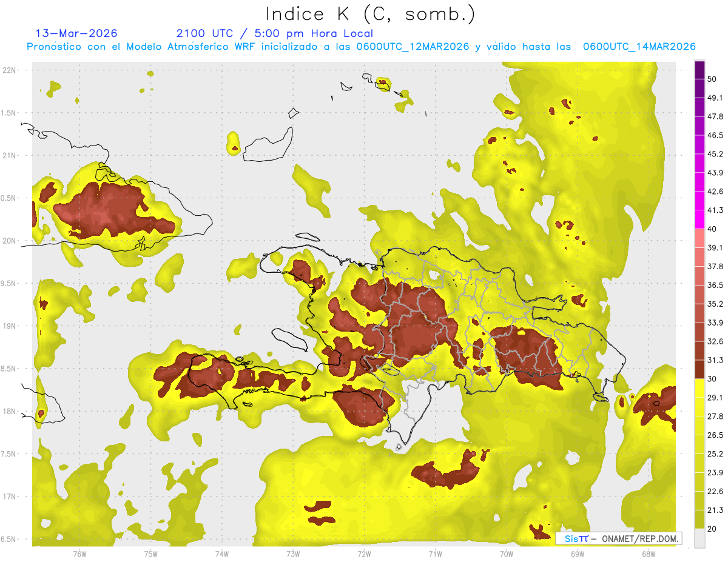This screenshot has width=728, height=562.
Task: Click the '33.9' value on the color scale
Action: (715, 323)
